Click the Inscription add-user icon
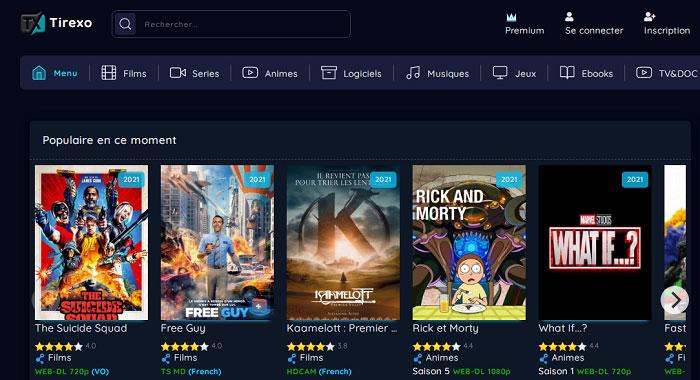This screenshot has width=700, height=380. coord(650,17)
